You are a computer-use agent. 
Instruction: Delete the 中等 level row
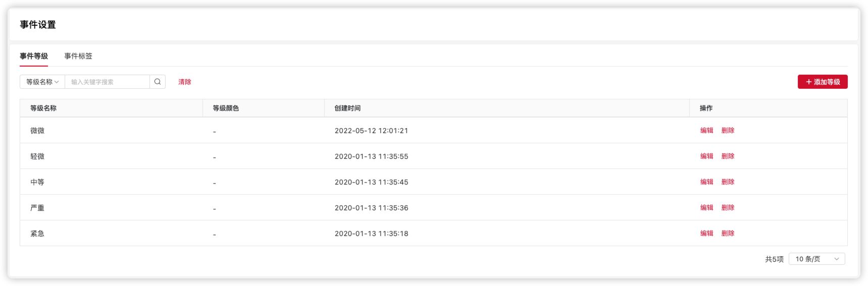coord(728,182)
